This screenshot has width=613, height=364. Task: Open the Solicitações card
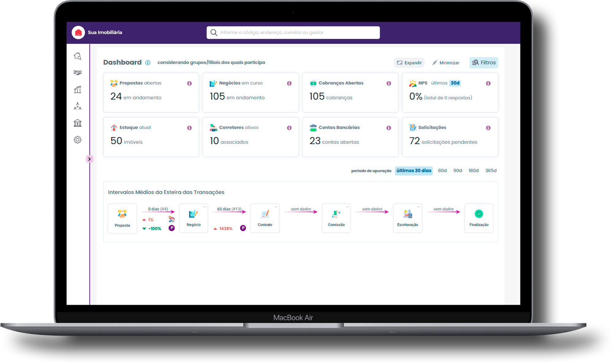click(450, 137)
